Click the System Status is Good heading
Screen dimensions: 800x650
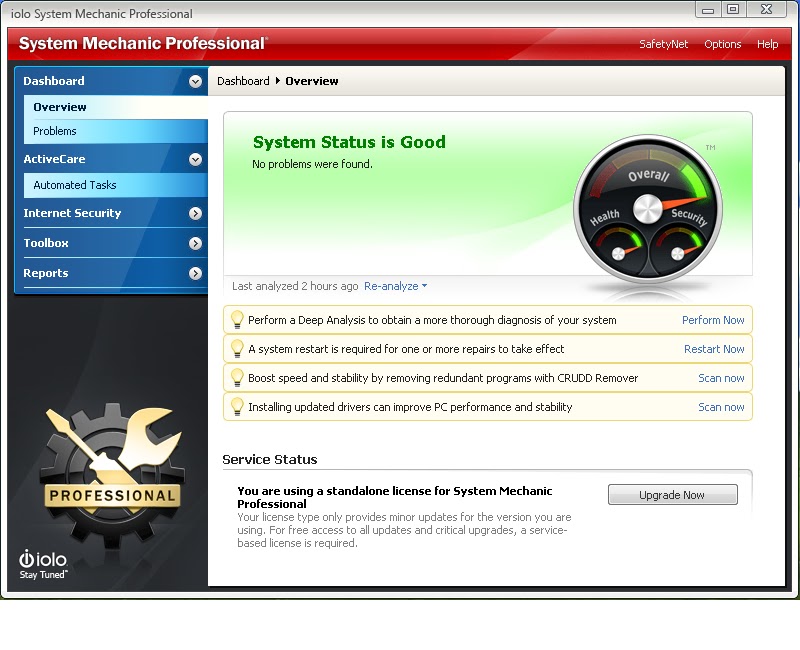[349, 142]
